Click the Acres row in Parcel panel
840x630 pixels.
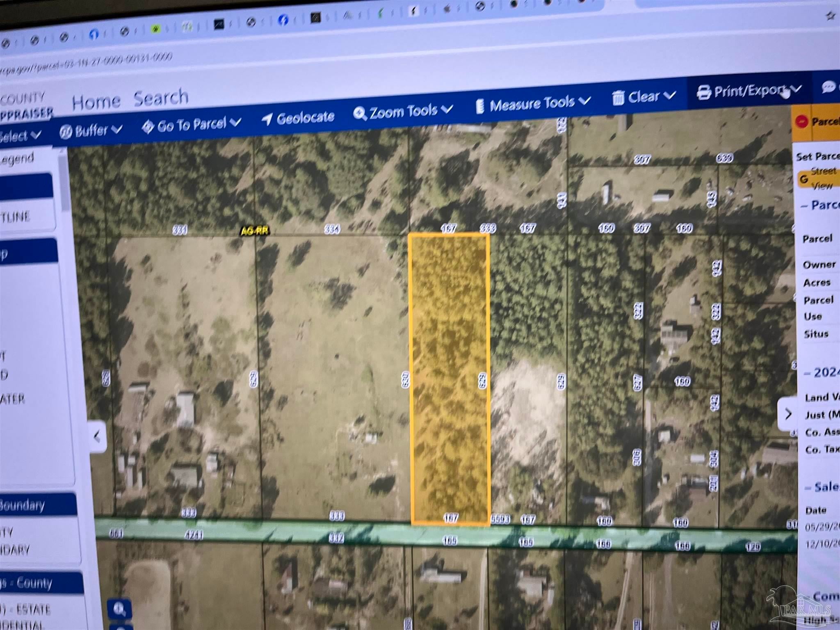coord(817,283)
